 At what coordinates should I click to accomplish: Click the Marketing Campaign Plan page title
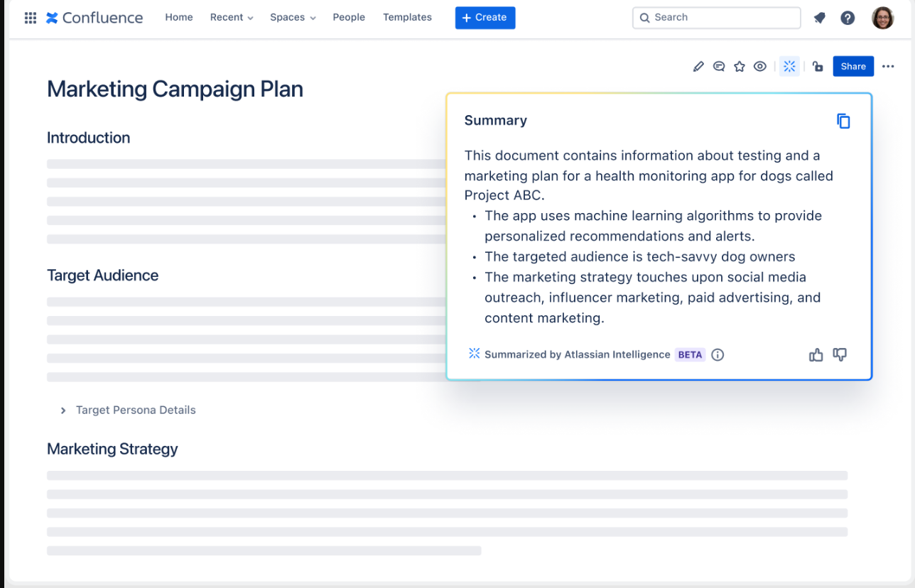click(x=175, y=89)
